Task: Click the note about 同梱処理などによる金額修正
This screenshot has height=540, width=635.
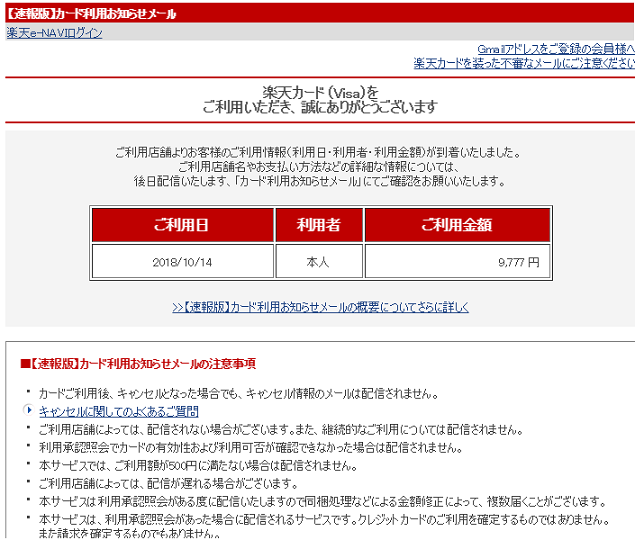Action: 323,502
